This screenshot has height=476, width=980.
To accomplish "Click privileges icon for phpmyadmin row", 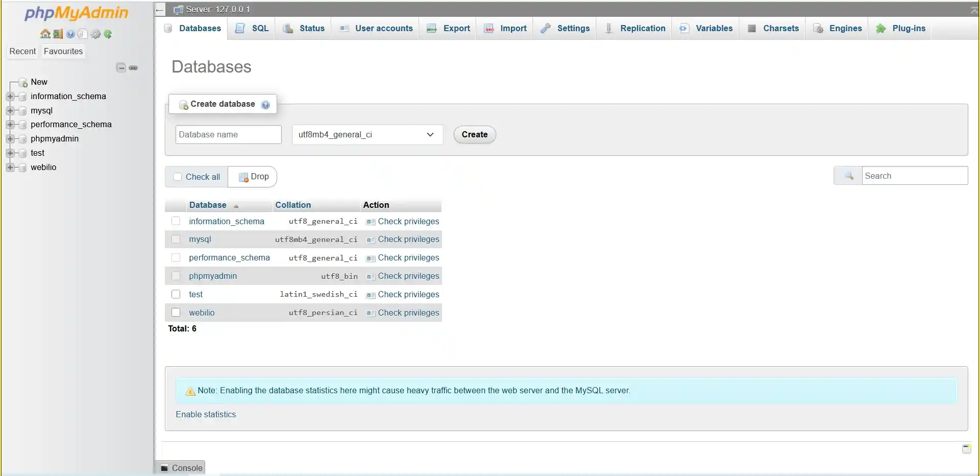I will click(x=371, y=276).
